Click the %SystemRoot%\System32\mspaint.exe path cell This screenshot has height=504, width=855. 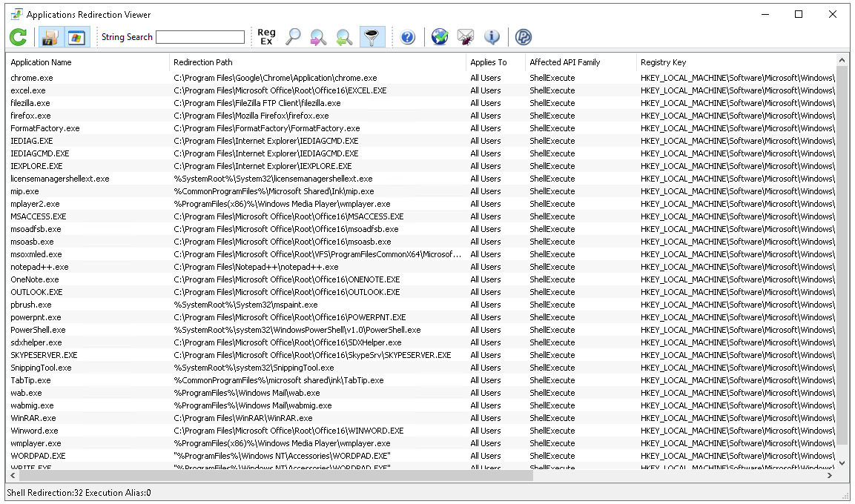[245, 305]
